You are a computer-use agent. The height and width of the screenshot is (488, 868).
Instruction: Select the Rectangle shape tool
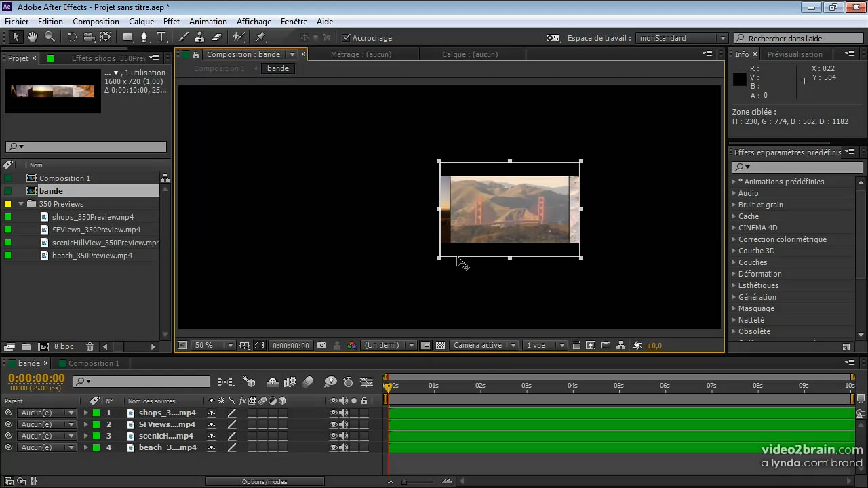(x=127, y=37)
